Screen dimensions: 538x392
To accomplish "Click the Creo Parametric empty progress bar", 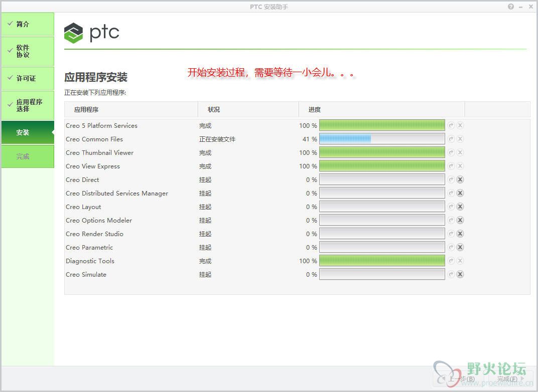I will pyautogui.click(x=382, y=247).
